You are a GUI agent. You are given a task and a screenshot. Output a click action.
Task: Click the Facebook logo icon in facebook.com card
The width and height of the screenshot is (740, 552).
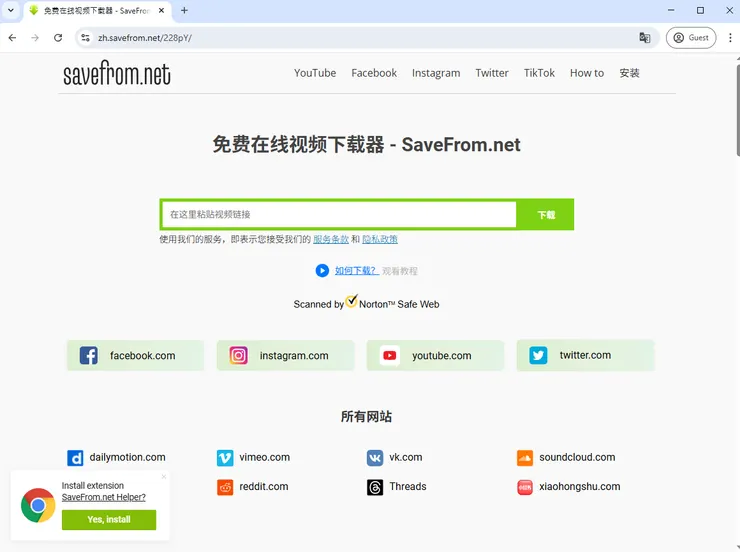tap(88, 355)
